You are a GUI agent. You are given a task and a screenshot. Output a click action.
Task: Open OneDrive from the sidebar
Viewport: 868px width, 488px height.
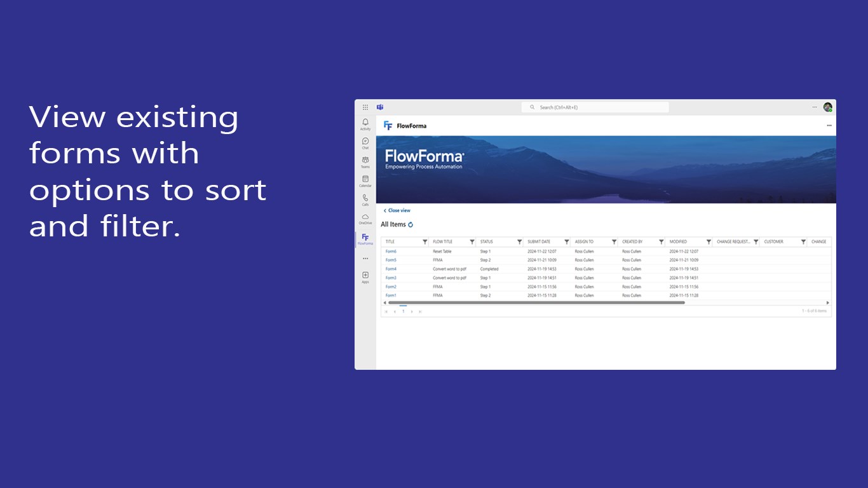click(x=365, y=217)
